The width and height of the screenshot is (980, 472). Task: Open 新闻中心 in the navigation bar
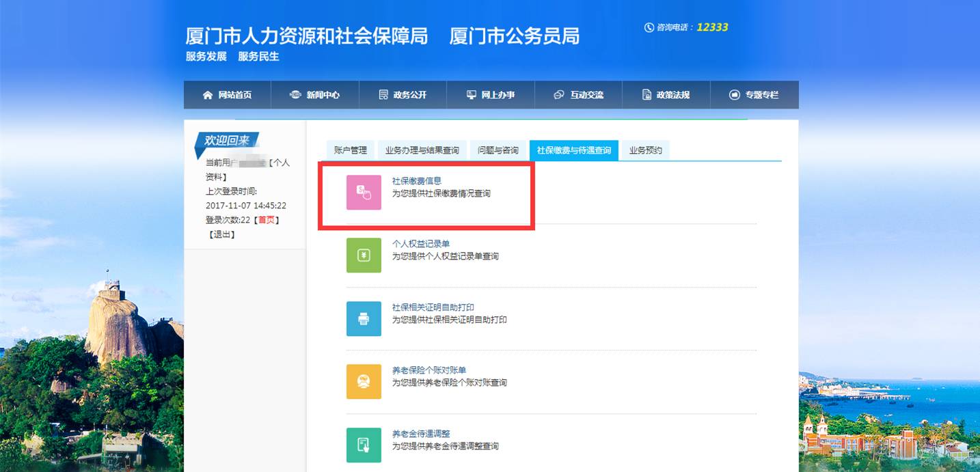(x=315, y=95)
